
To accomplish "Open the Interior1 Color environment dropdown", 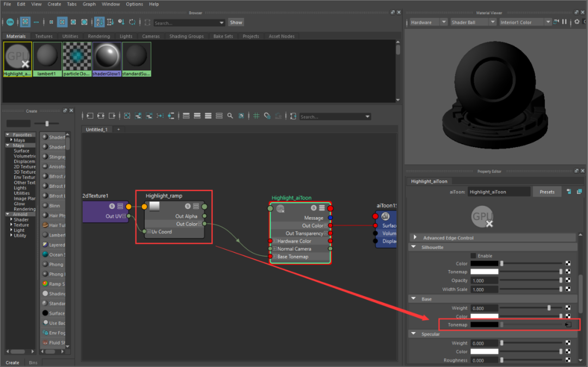I will [525, 22].
